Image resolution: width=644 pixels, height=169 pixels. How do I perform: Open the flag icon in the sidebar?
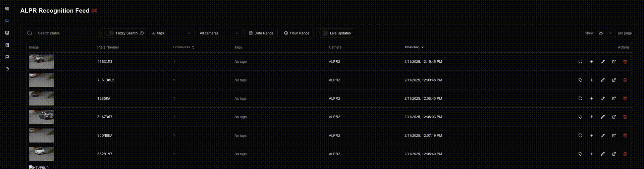[x=7, y=57]
